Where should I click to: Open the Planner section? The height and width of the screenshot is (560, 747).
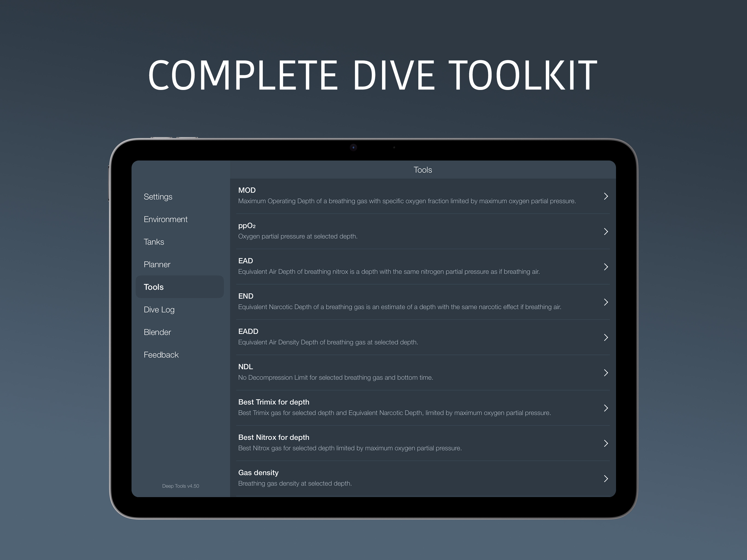[157, 264]
